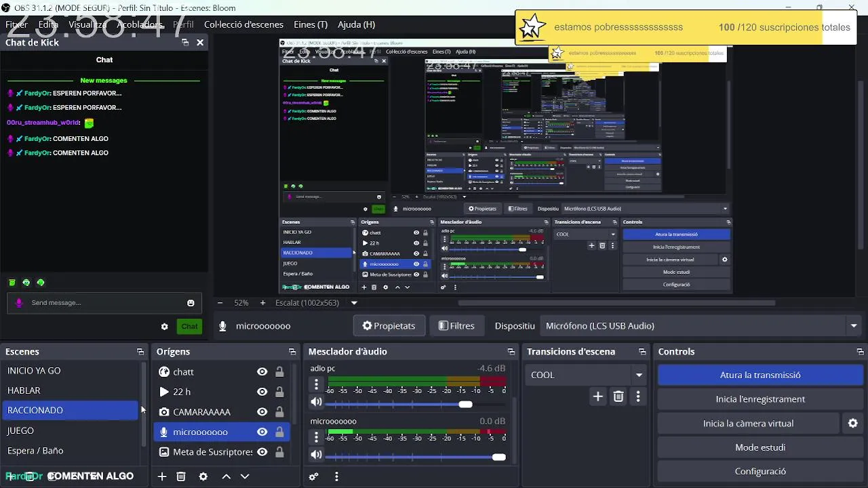This screenshot has height=488, width=868.
Task: Hide the CAMARAAAAA source
Action: pos(262,412)
